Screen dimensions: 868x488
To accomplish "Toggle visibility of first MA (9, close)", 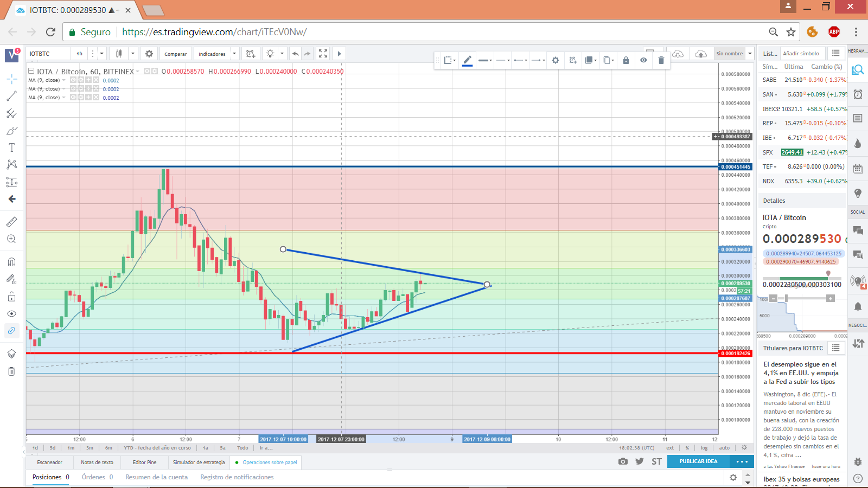I will (73, 80).
